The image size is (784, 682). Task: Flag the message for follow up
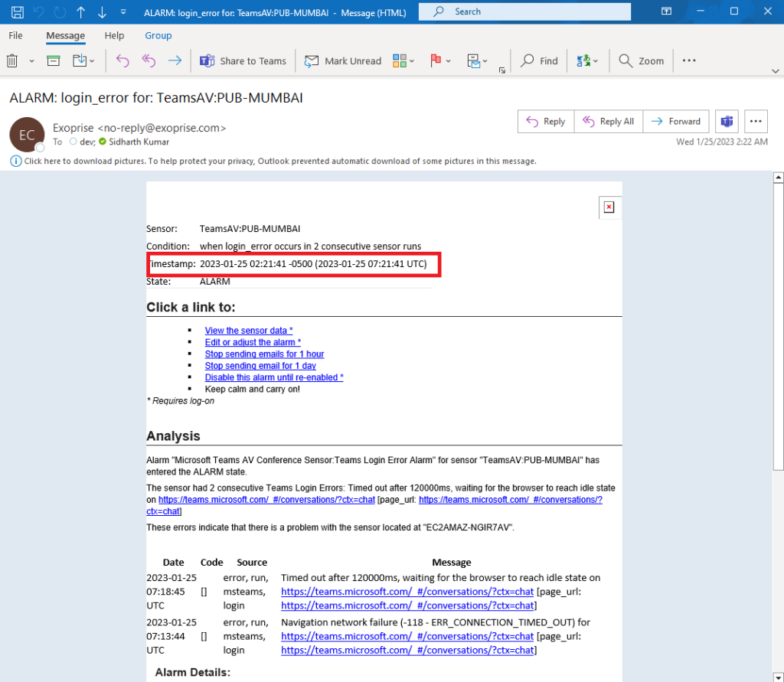click(x=436, y=61)
